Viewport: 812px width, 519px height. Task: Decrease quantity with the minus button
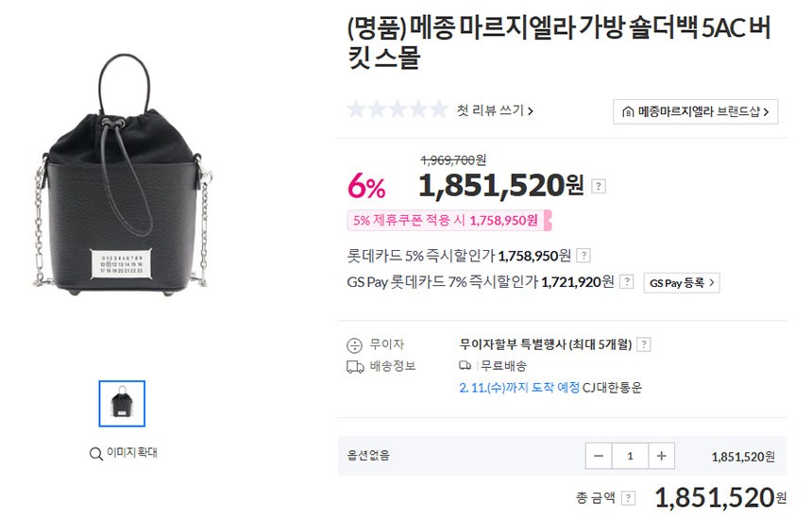click(x=598, y=456)
